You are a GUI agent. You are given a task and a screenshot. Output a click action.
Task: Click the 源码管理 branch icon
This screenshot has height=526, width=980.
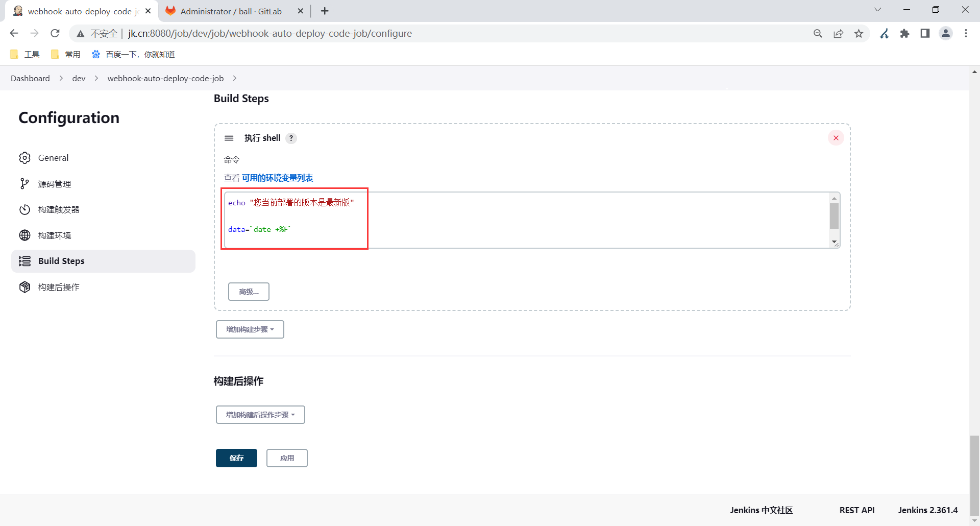click(x=24, y=184)
